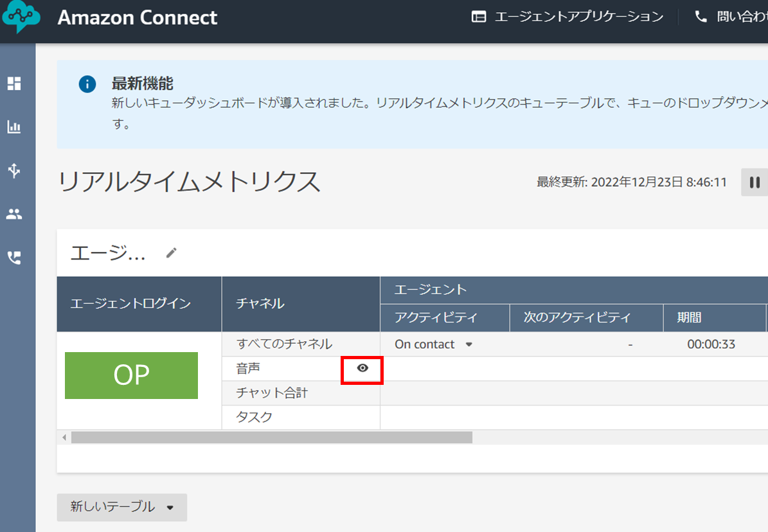This screenshot has height=532, width=768.
Task: Click the scrollbar left arrow
Action: click(64, 438)
